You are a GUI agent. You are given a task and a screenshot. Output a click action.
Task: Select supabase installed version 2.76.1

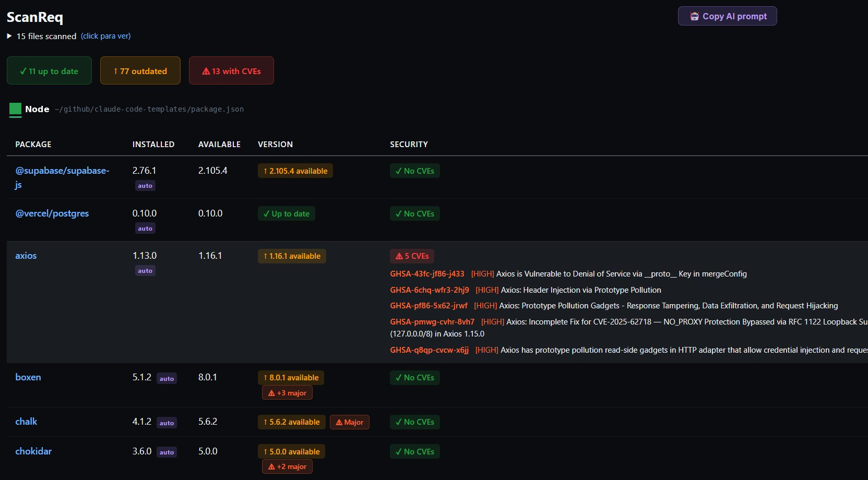pos(144,171)
